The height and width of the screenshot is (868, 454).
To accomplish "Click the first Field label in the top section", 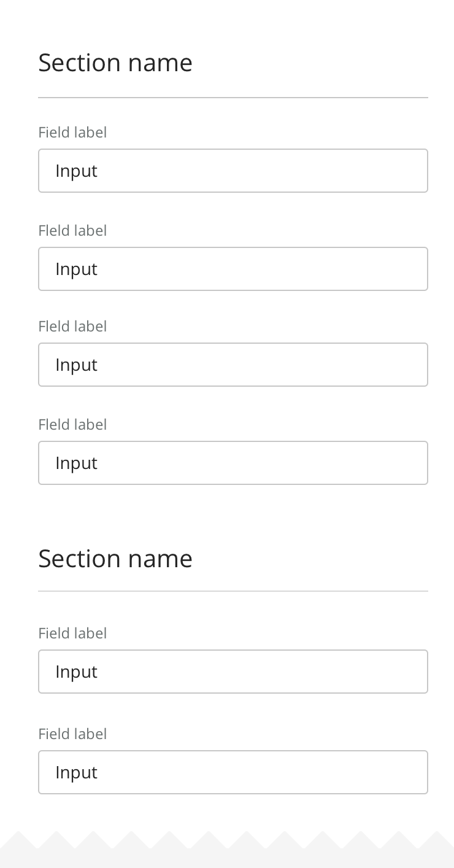I will [x=72, y=133].
